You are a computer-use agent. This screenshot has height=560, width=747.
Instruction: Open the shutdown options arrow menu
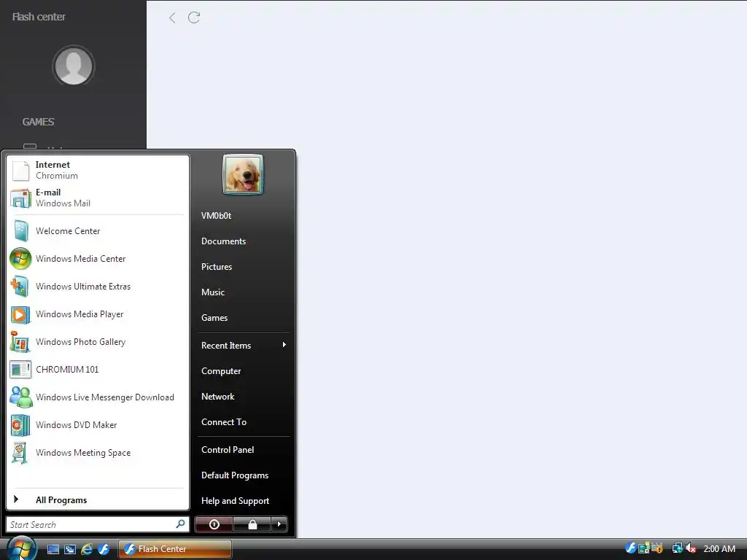click(279, 524)
